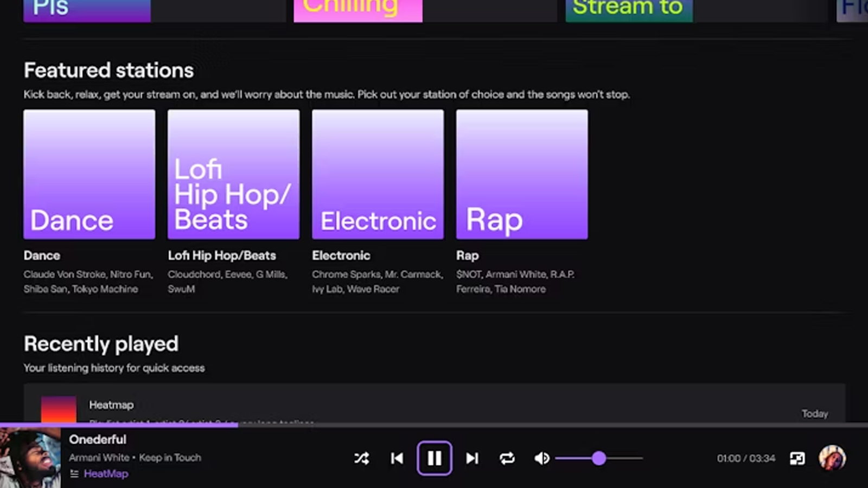Image resolution: width=868 pixels, height=488 pixels.
Task: Pause the song Onederful
Action: 434,458
